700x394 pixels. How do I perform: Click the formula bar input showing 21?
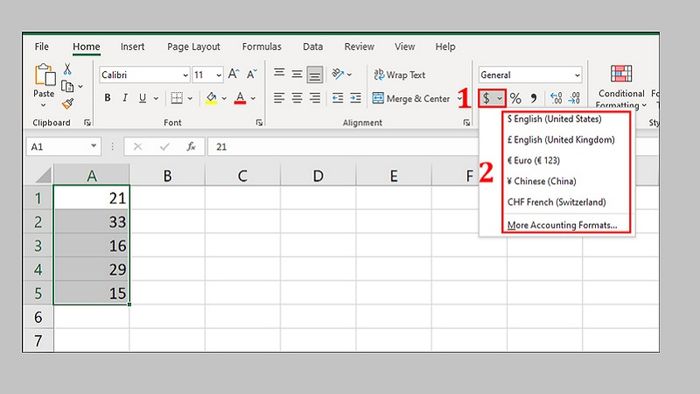coord(342,147)
